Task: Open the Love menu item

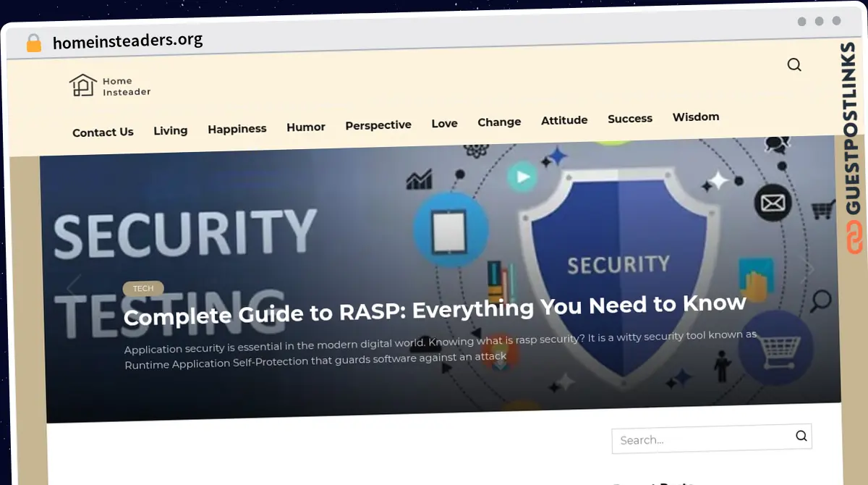Action: [x=444, y=124]
